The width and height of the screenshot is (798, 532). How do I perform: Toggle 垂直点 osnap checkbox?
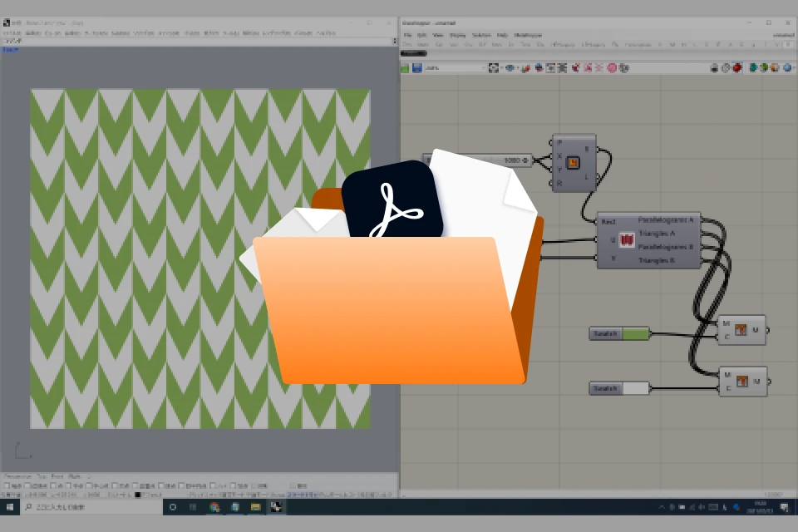tap(135, 486)
